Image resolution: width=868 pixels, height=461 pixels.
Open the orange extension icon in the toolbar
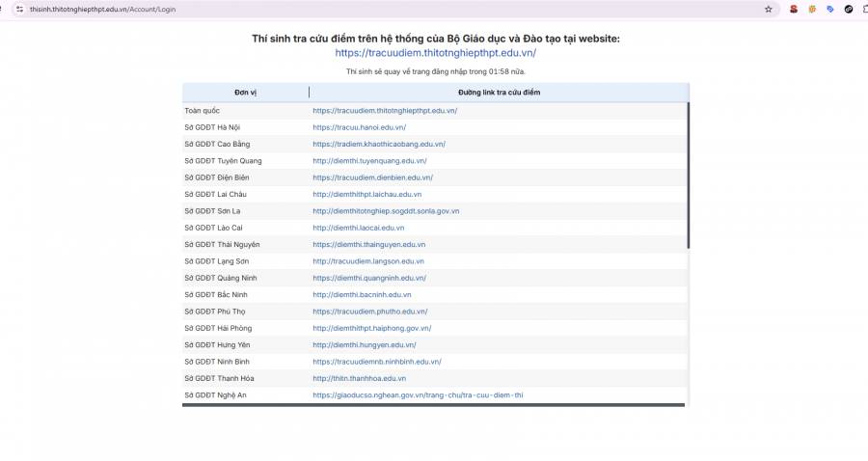(x=812, y=10)
